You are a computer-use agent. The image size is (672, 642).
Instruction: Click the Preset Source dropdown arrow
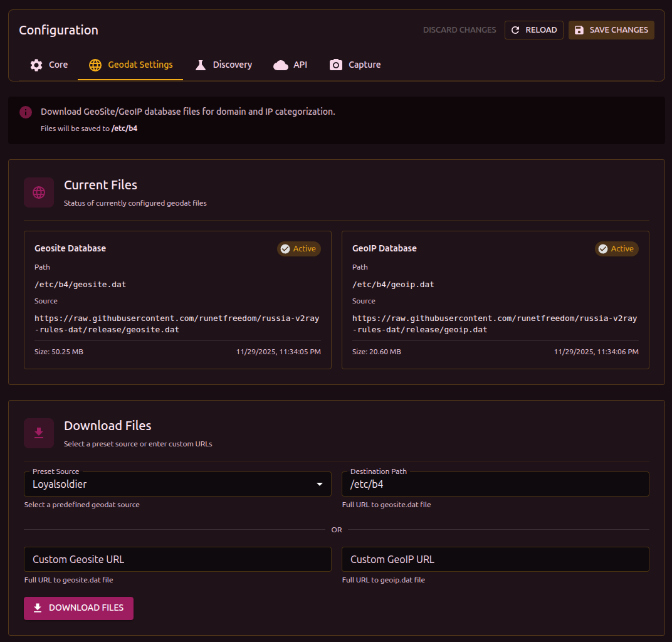click(x=320, y=484)
